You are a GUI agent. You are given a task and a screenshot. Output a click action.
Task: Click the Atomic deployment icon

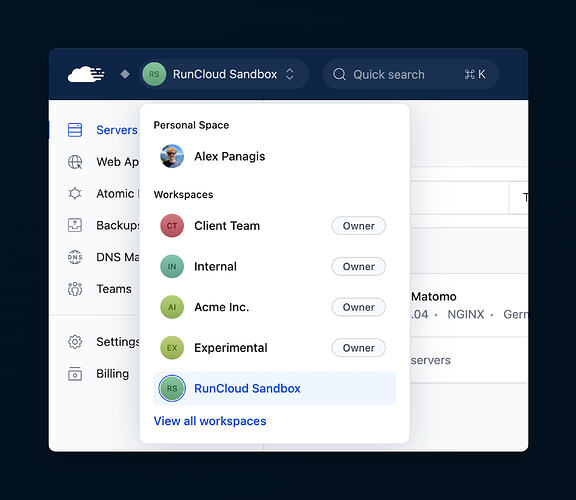[x=75, y=193]
